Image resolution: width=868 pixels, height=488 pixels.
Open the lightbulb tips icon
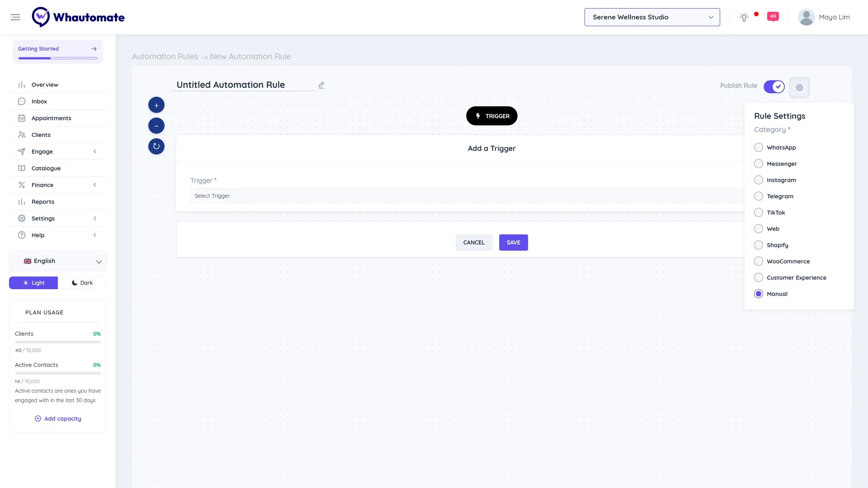click(x=744, y=17)
